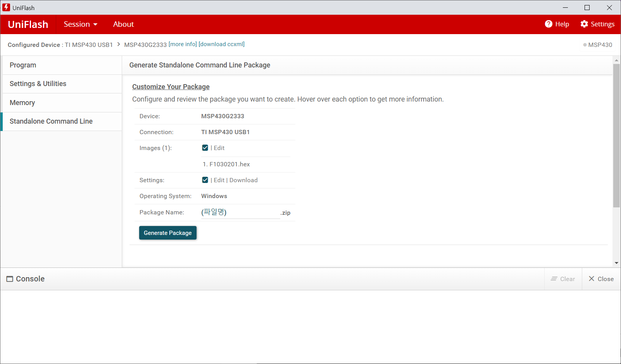The width and height of the screenshot is (621, 364).
Task: Click the download ccxml link
Action: point(221,44)
